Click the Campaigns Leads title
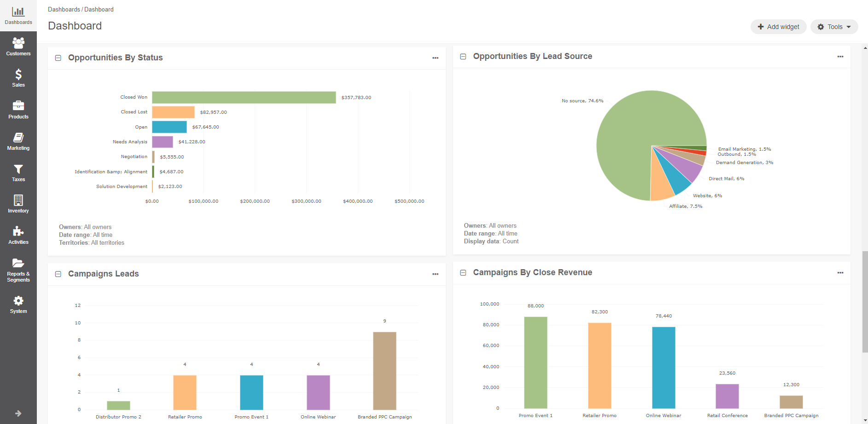The height and width of the screenshot is (424, 868). [104, 274]
